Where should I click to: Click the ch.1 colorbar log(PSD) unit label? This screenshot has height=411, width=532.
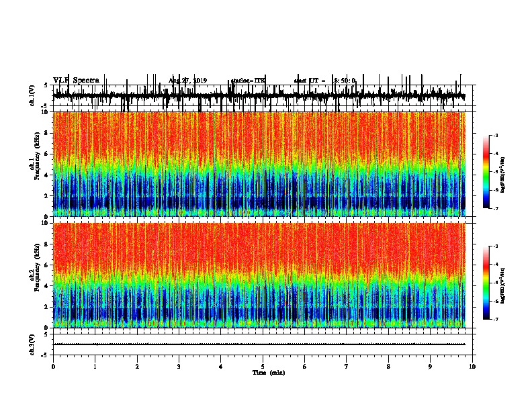[503, 175]
